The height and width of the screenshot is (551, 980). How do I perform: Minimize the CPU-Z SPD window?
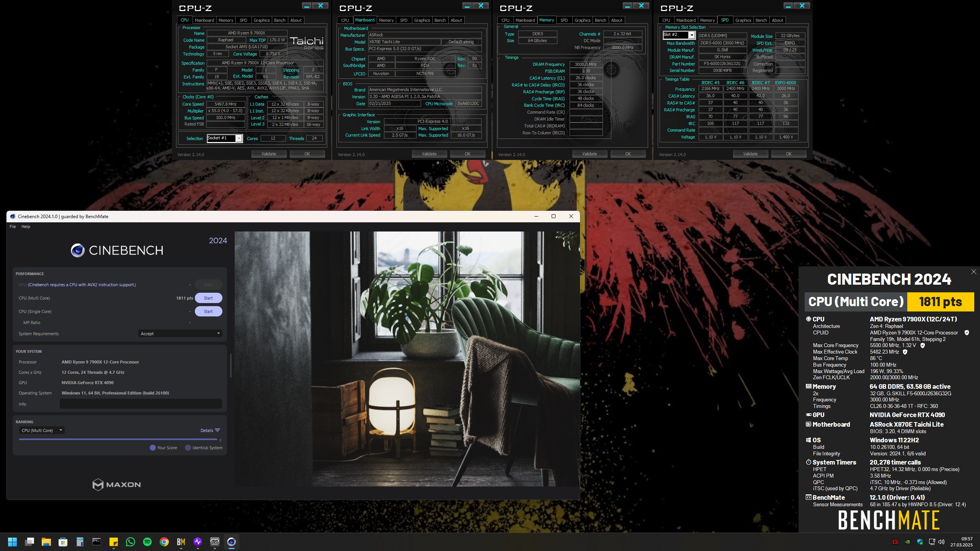[788, 6]
